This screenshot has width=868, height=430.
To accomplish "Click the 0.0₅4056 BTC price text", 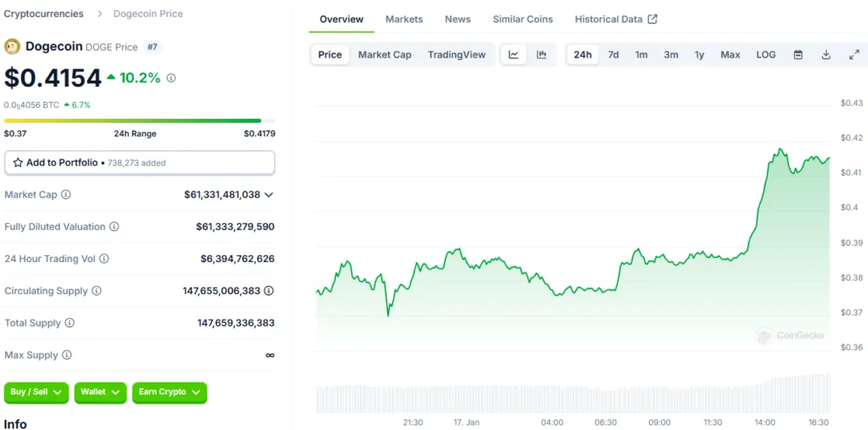I will coord(31,104).
